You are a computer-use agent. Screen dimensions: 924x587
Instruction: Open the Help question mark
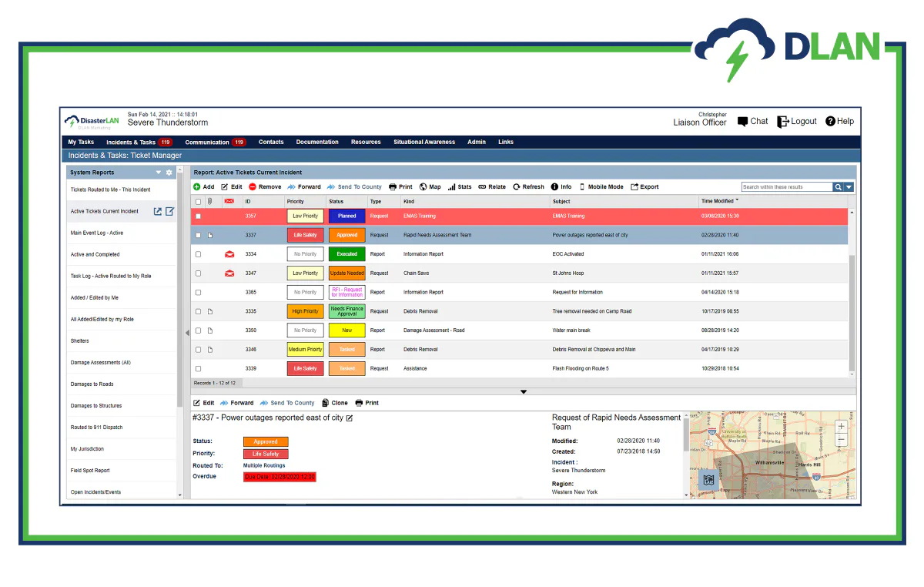click(x=831, y=121)
